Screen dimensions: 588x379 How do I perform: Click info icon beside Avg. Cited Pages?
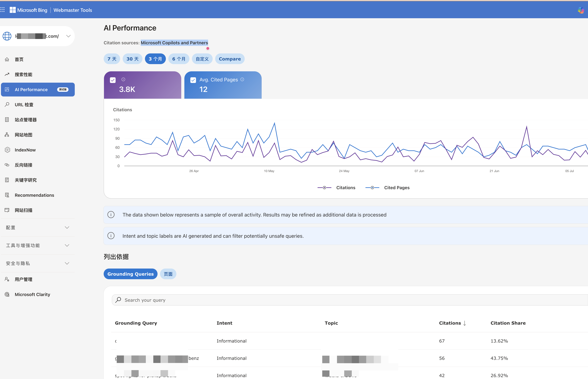coord(242,80)
